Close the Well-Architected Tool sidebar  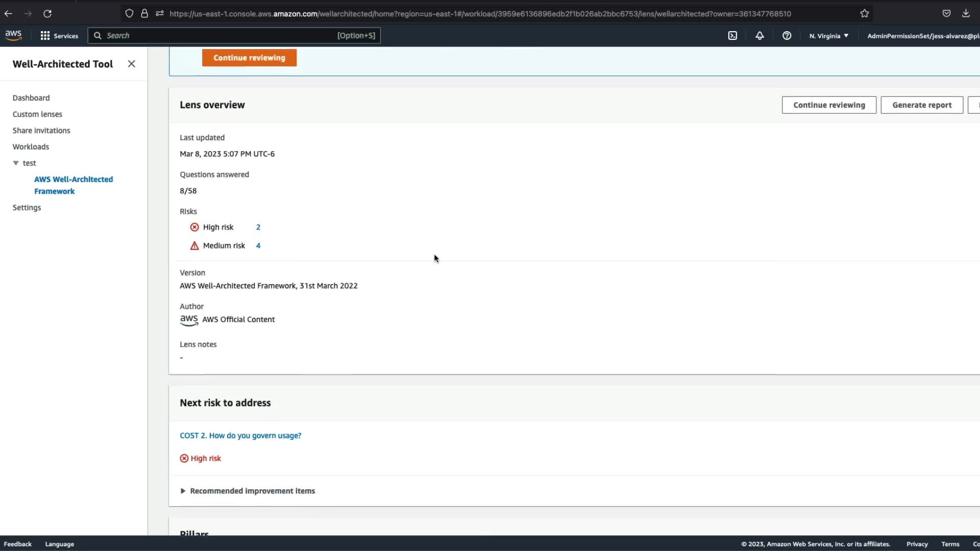click(x=131, y=64)
